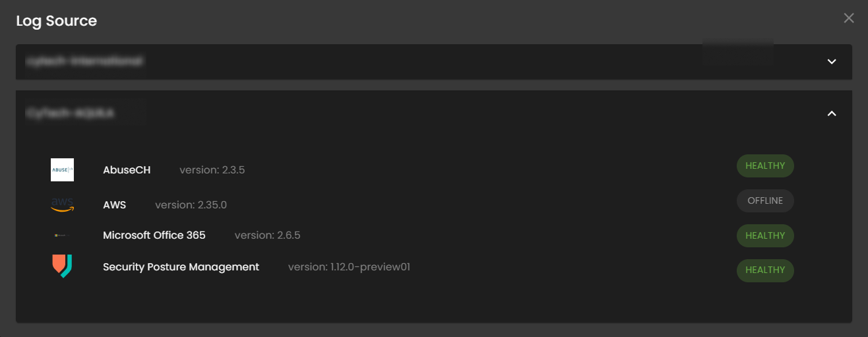The image size is (868, 337).
Task: Click the AbuseCH HEALTHY status badge
Action: coord(765,166)
